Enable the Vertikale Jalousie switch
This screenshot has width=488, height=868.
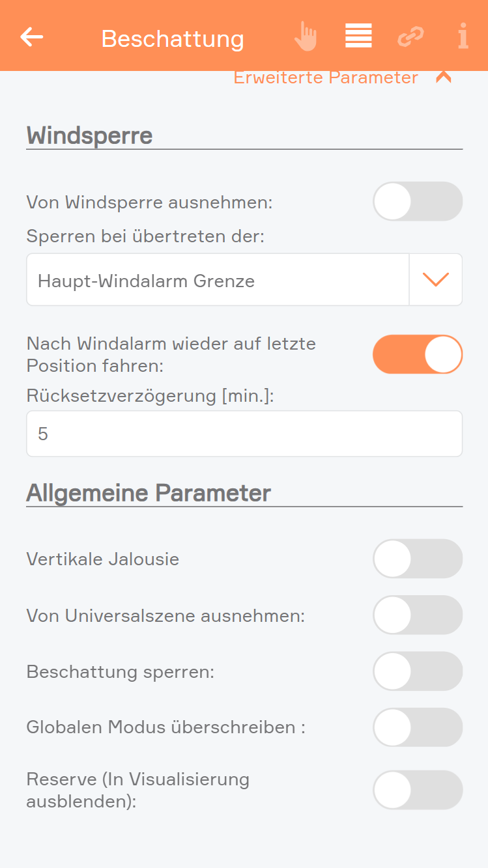pos(418,559)
